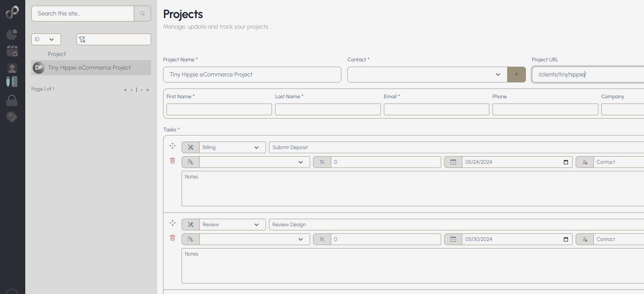Select Tiny Hippie eCommerce Project in list
This screenshot has height=294, width=644.
point(89,68)
